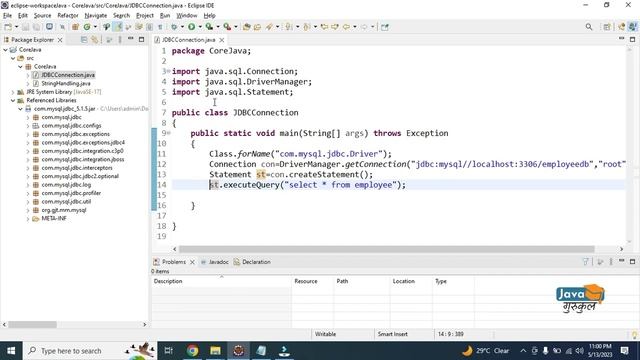Sort by the Location column header
Screen dimensions: 640x360
pos(411,281)
